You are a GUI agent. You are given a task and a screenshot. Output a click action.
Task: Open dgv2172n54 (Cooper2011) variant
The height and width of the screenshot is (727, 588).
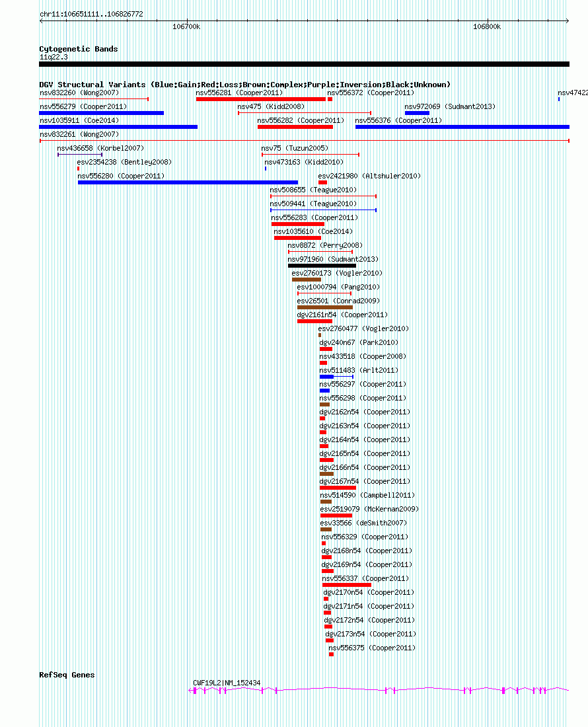(x=328, y=627)
